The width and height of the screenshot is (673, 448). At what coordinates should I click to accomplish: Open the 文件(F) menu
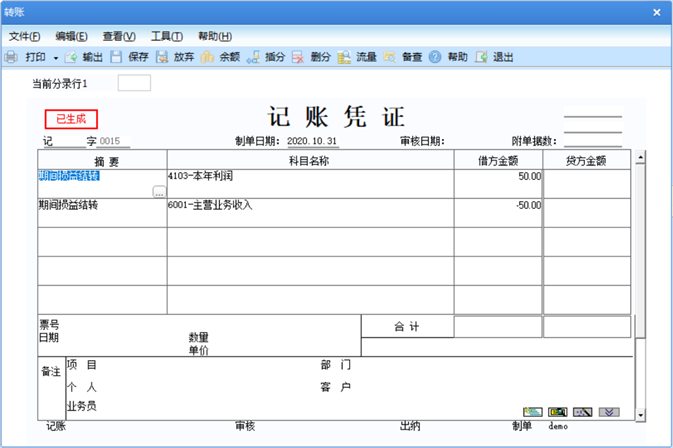tap(24, 36)
